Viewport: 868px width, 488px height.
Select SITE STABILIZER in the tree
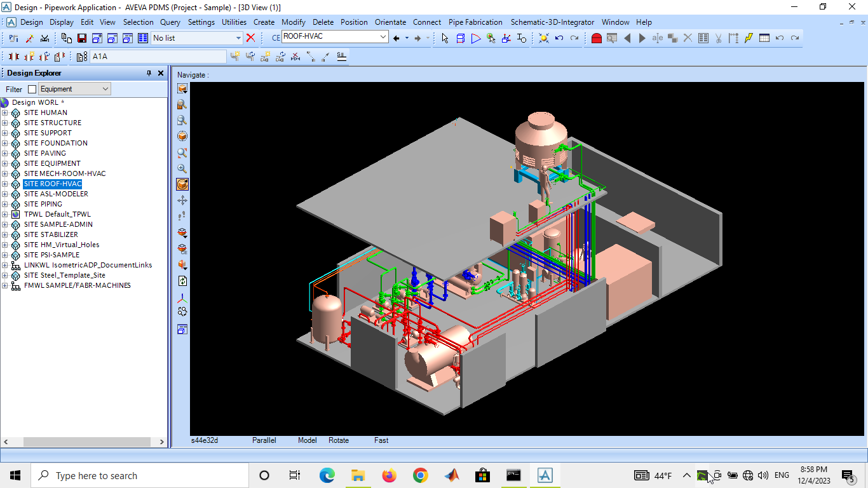click(51, 234)
